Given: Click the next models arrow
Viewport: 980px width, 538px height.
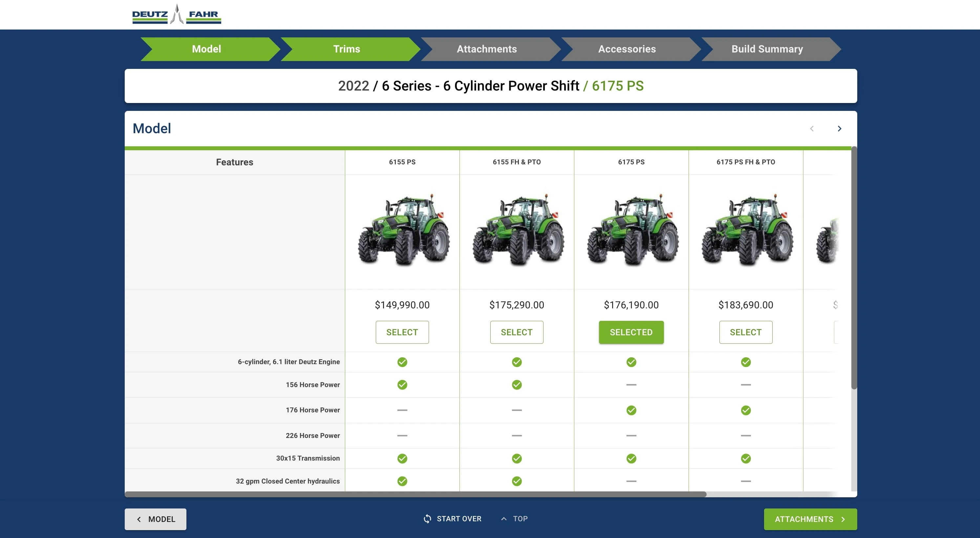Looking at the screenshot, I should 839,129.
